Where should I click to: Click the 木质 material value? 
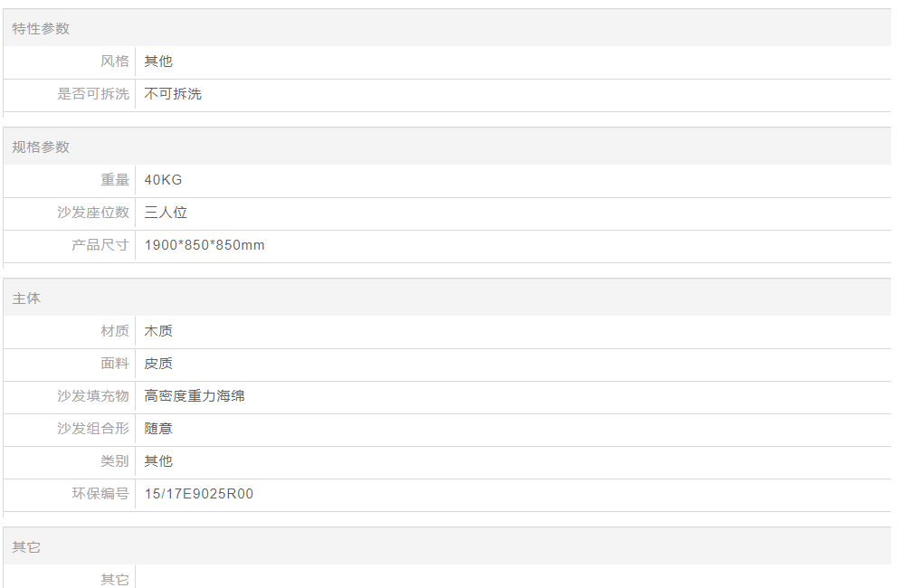[158, 331]
